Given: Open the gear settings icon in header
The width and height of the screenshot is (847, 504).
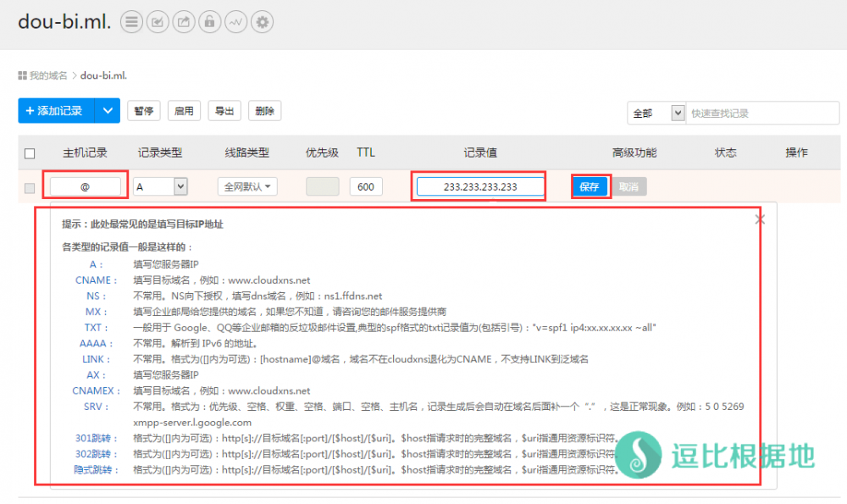Looking at the screenshot, I should (263, 22).
